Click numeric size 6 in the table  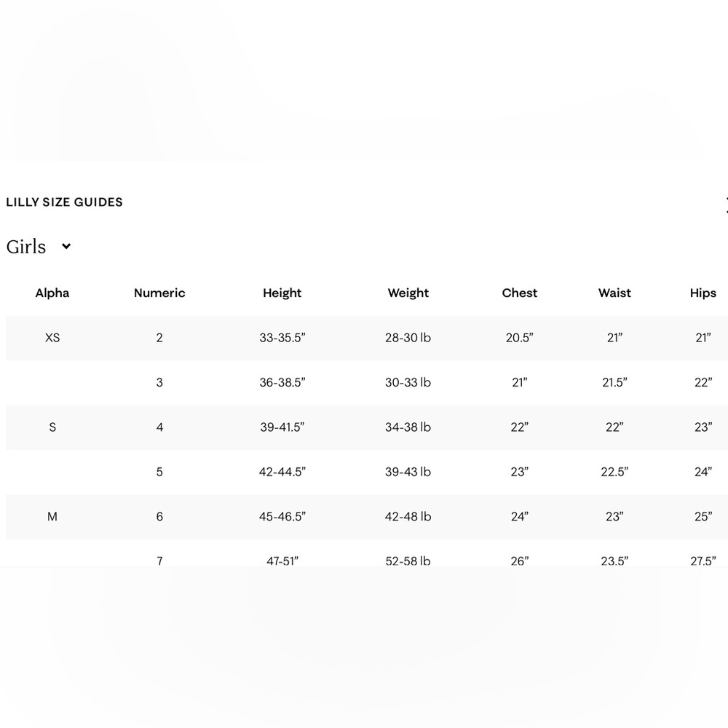159,516
